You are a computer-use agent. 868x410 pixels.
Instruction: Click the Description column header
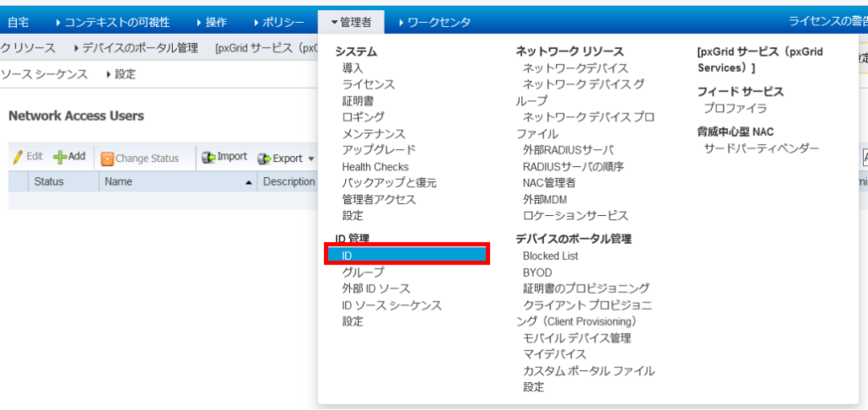[288, 181]
